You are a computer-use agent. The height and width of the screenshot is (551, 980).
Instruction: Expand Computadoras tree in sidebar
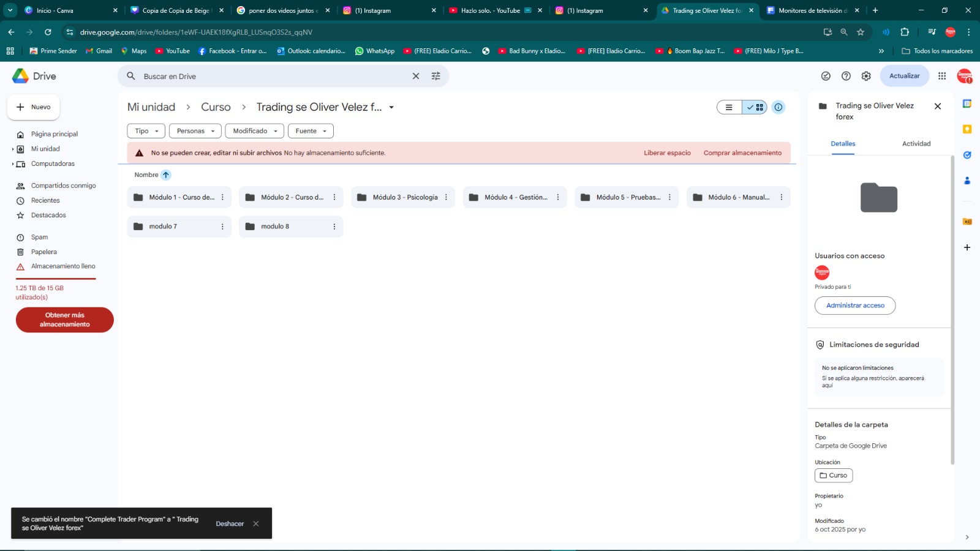point(12,163)
